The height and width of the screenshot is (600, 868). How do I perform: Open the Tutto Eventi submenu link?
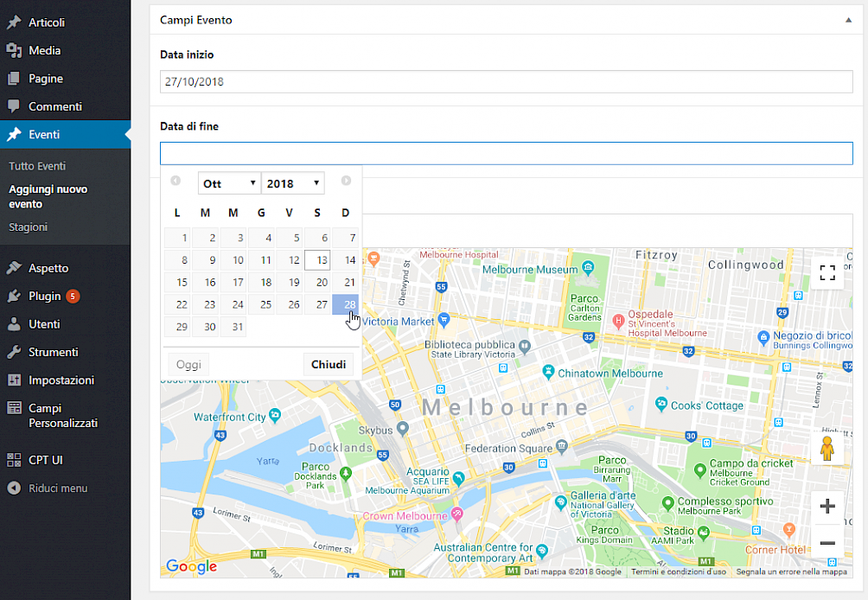pos(37,166)
